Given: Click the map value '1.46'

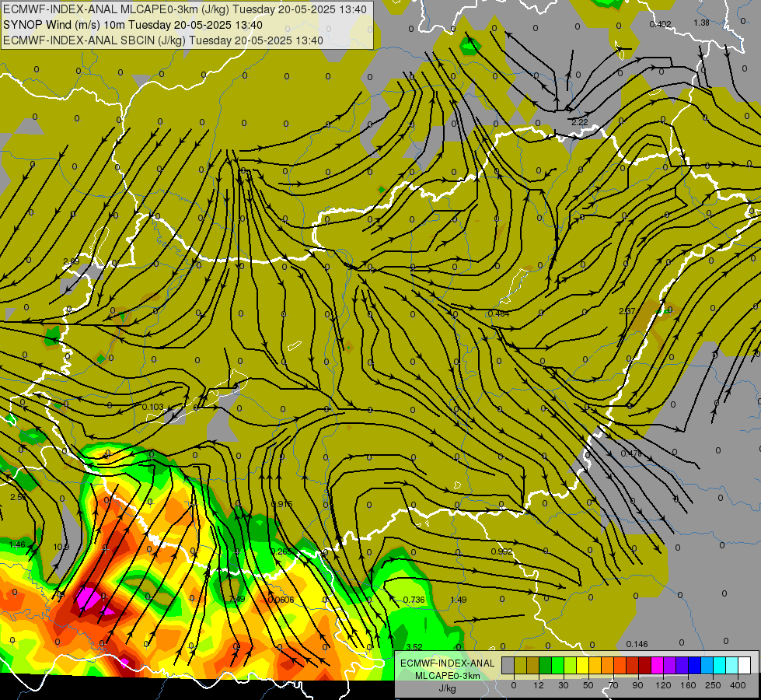Looking at the screenshot, I should [17, 544].
